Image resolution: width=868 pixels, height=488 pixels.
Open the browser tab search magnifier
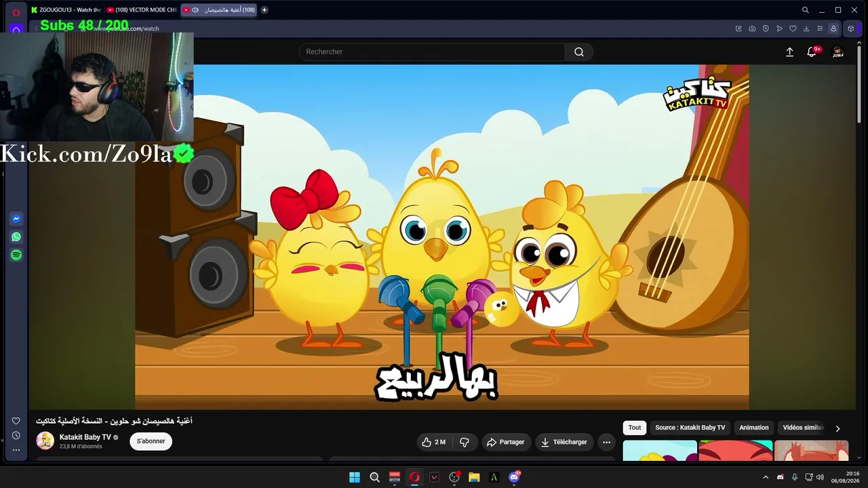click(x=806, y=10)
